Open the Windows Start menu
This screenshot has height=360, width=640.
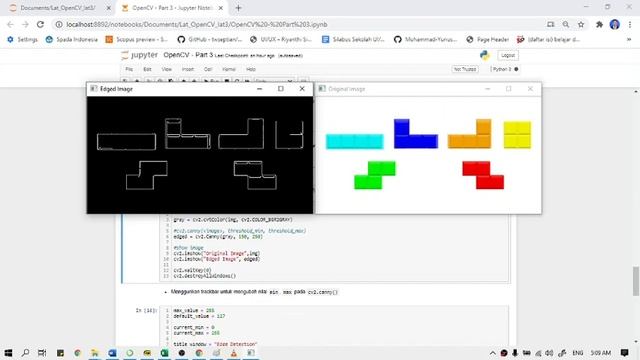click(8, 353)
